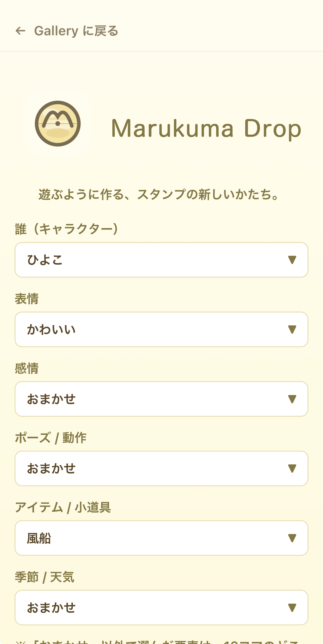Click the triangle arrow in the ポーズ / 動作 field
The image size is (323, 644).
click(292, 469)
